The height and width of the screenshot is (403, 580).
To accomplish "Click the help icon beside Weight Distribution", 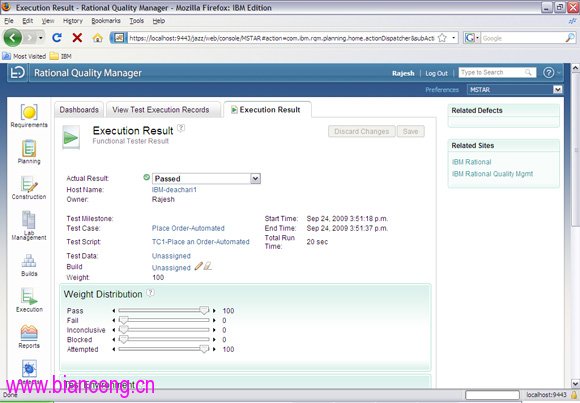I will 150,293.
